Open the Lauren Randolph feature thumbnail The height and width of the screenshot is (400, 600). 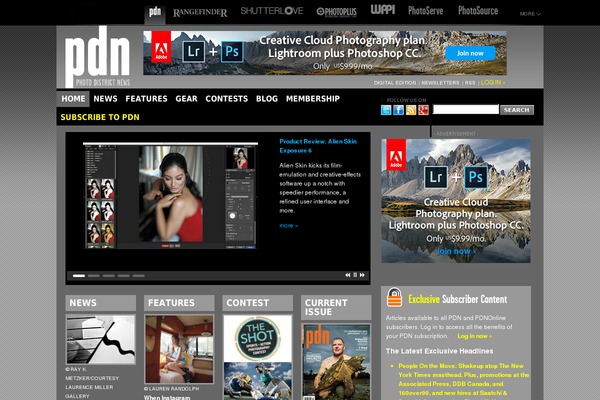(179, 349)
